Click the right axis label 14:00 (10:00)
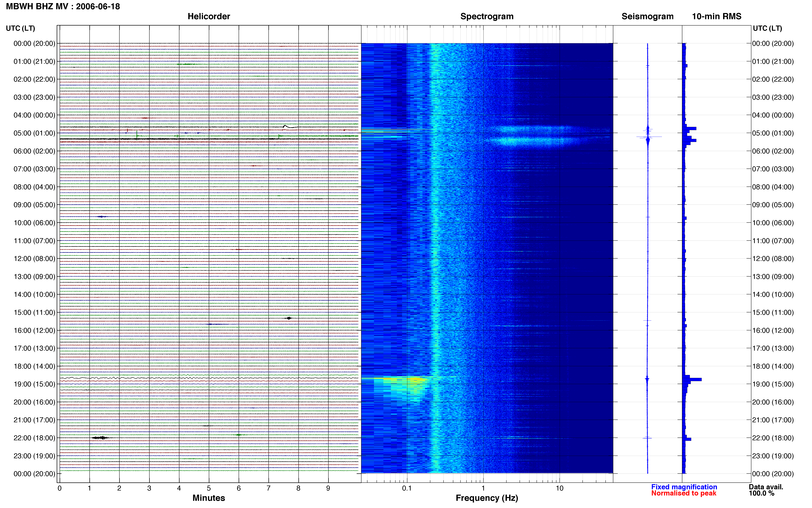Viewport: 812px width, 508px height. pos(773,294)
